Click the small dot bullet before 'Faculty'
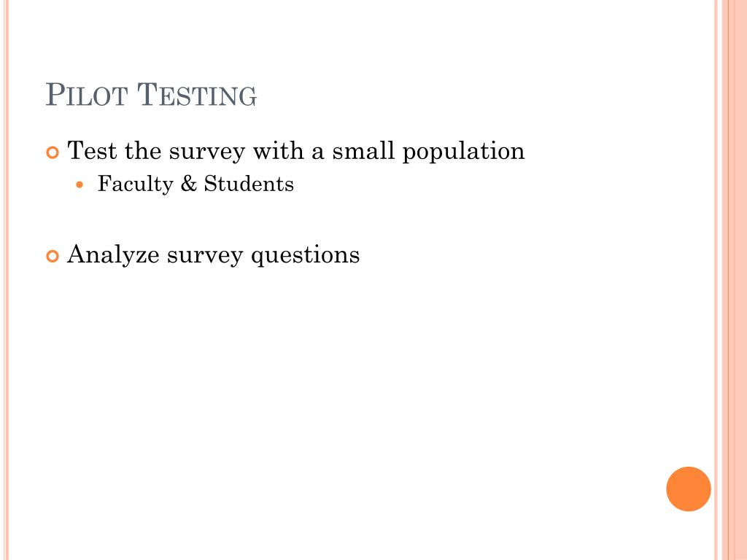The width and height of the screenshot is (747, 560). (80, 184)
